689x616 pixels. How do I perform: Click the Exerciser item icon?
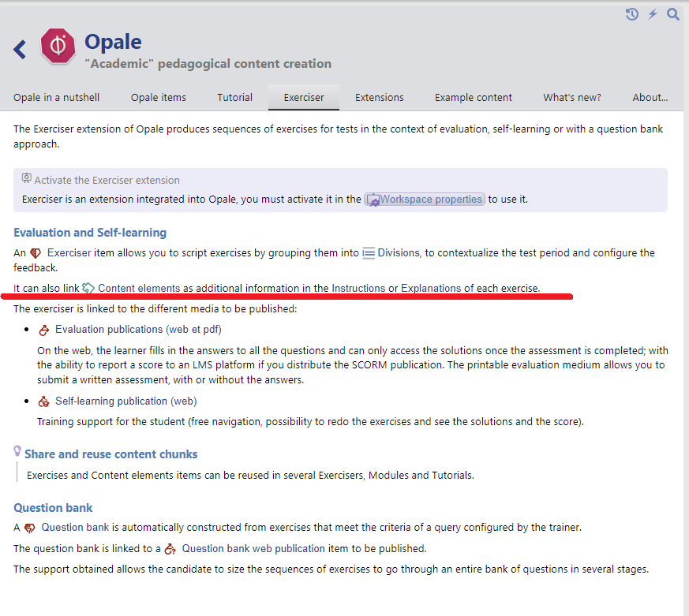coord(36,253)
